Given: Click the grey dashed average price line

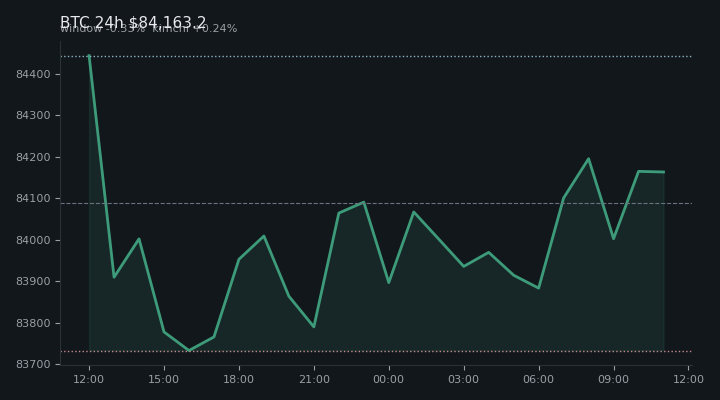Looking at the screenshot, I should 376,203.
